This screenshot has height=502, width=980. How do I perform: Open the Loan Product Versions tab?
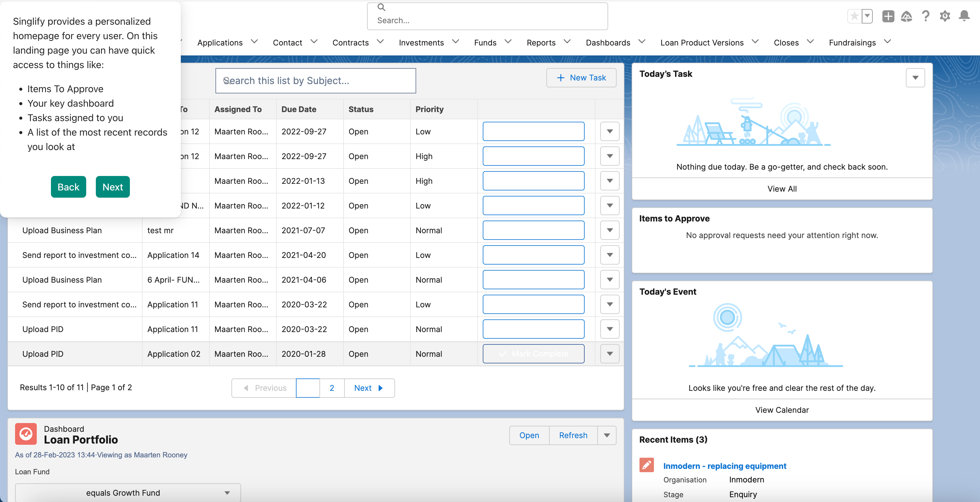tap(702, 42)
